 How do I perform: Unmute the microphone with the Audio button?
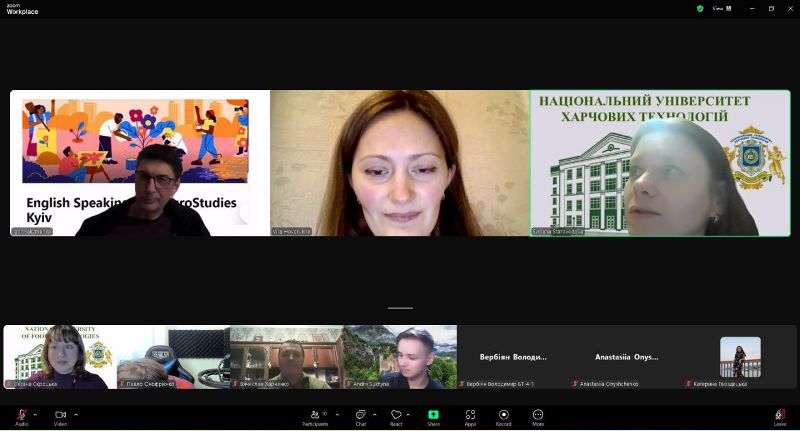click(21, 417)
